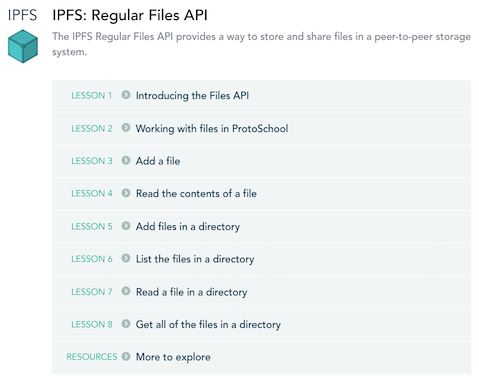This screenshot has height=380, width=479.
Task: Click the arrow icon beside Lesson 5
Action: [126, 226]
